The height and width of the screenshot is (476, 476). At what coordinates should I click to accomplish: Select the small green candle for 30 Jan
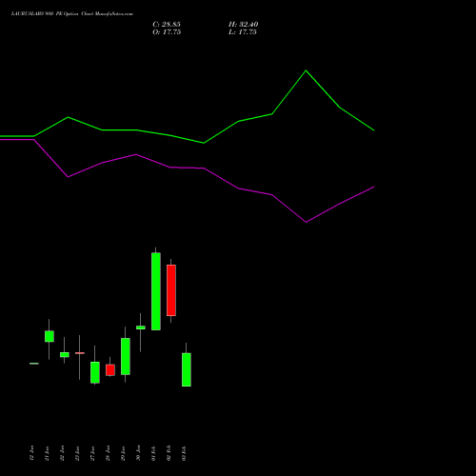(141, 327)
